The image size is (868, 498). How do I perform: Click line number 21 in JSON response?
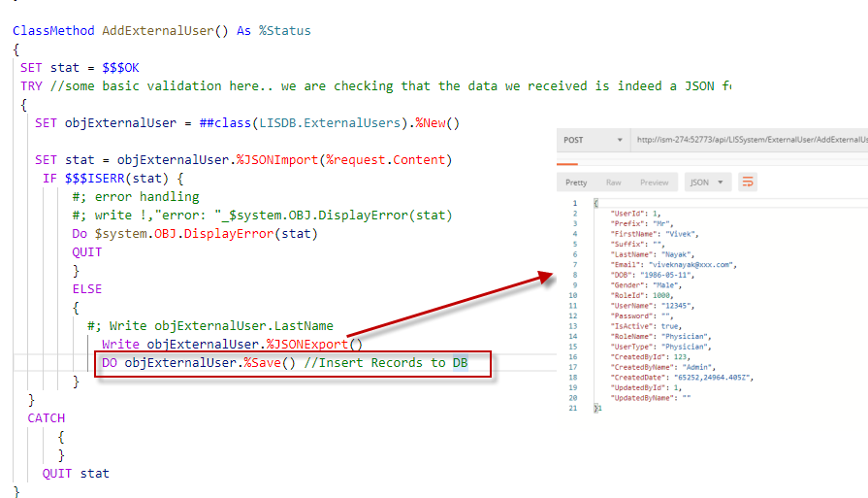tap(572, 408)
